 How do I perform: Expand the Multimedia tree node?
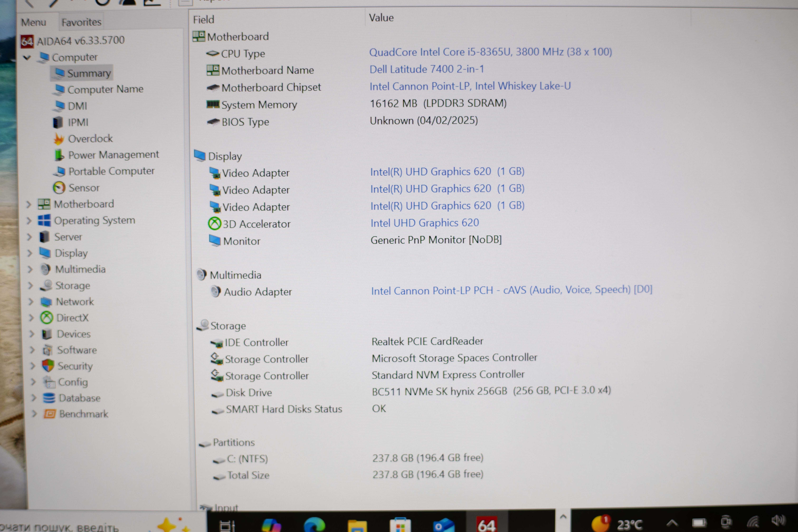30,269
